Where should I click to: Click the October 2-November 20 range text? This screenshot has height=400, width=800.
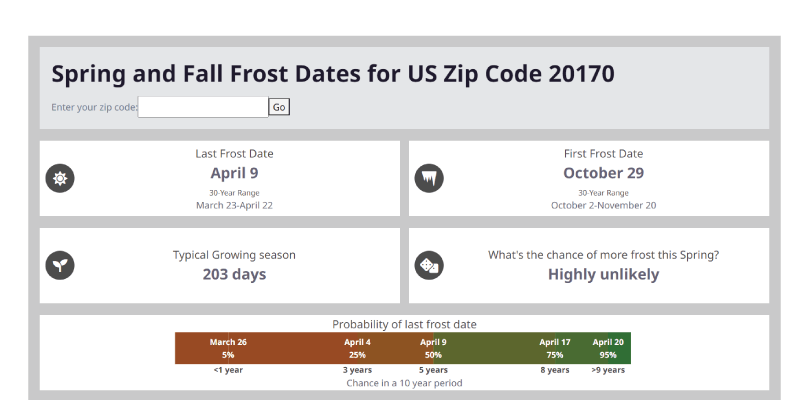pos(604,205)
